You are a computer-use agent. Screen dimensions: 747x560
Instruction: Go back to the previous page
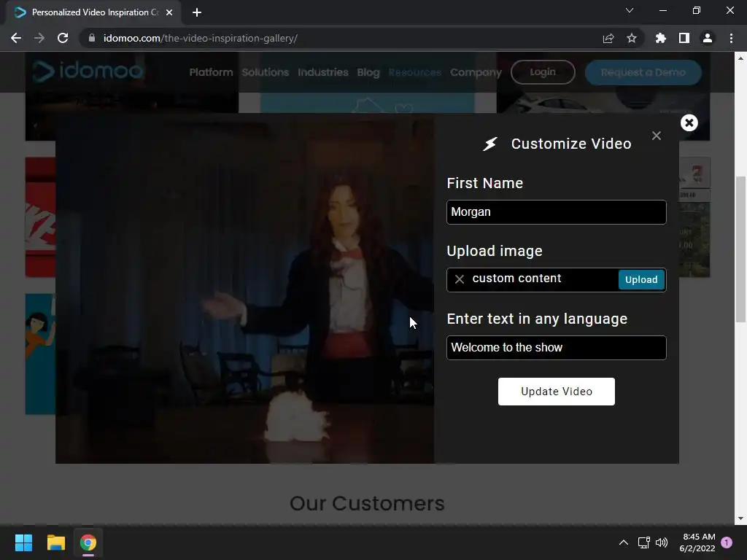[16, 38]
